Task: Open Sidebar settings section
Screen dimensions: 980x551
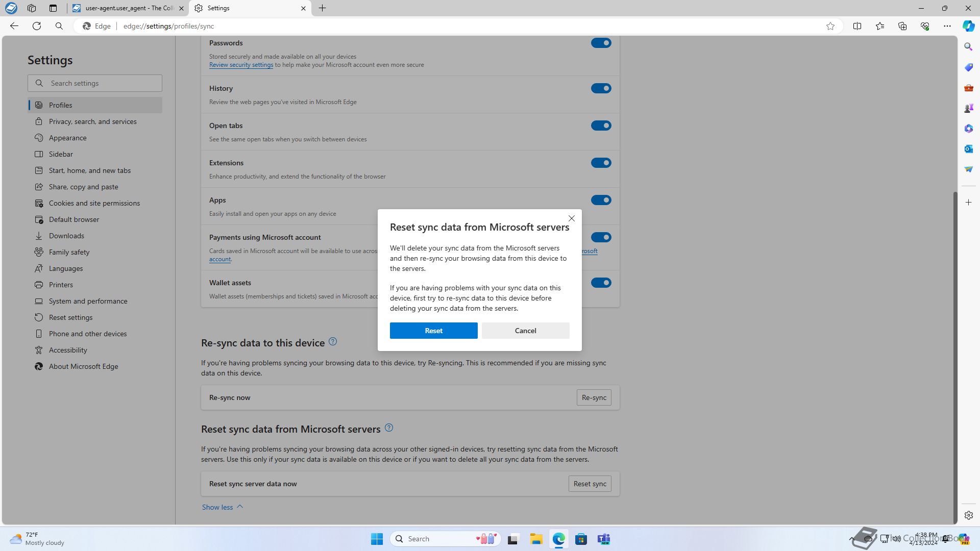Action: [x=95, y=154]
